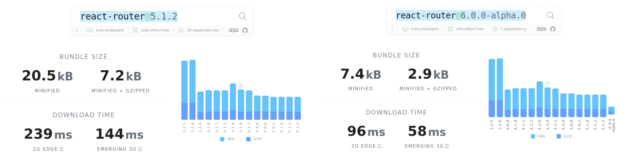Select the 5.1.2 bar in the left chart
The width and height of the screenshot is (644, 160).
(x=298, y=108)
